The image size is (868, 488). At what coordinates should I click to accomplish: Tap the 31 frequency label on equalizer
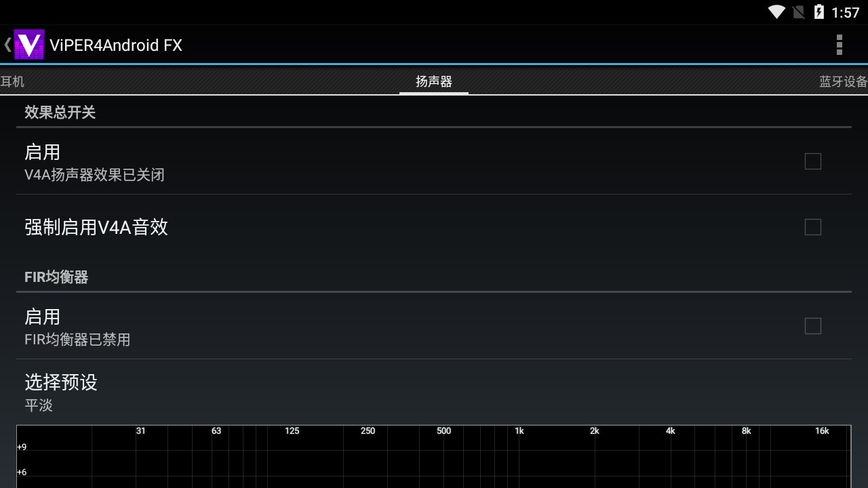140,431
